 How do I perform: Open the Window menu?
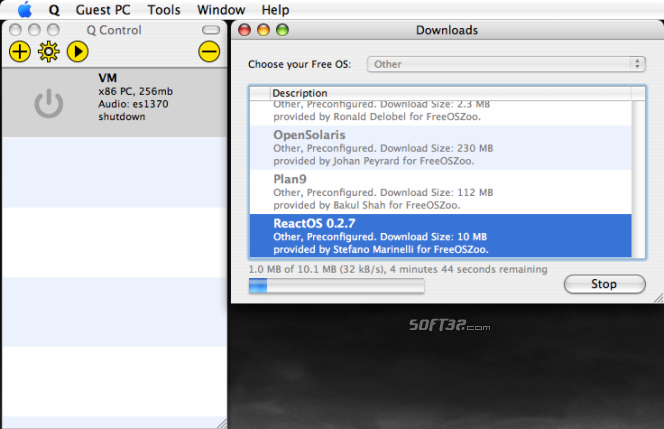[x=221, y=10]
